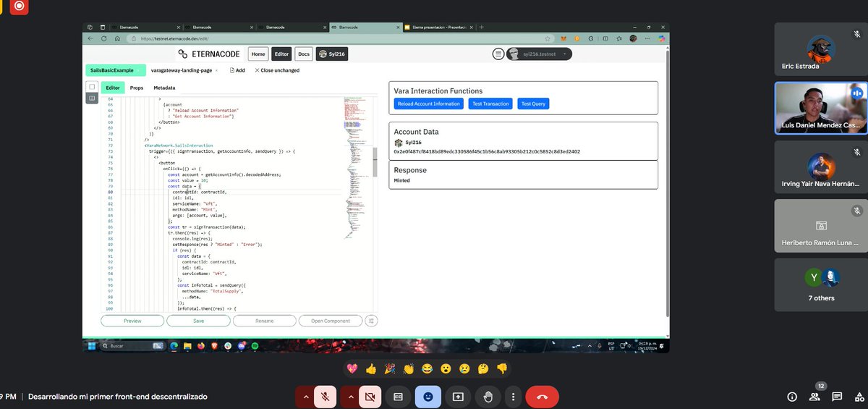The width and height of the screenshot is (868, 409).
Task: Click Close unchanged files
Action: (277, 70)
